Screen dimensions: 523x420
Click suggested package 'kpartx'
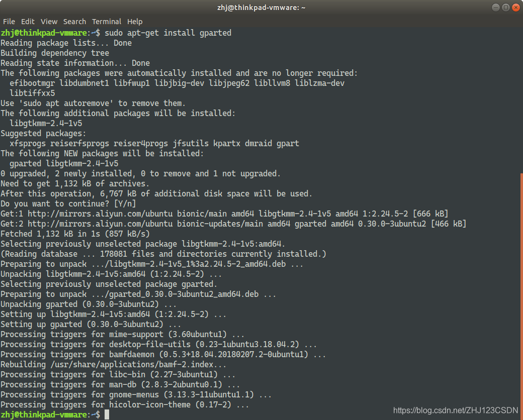pos(226,143)
